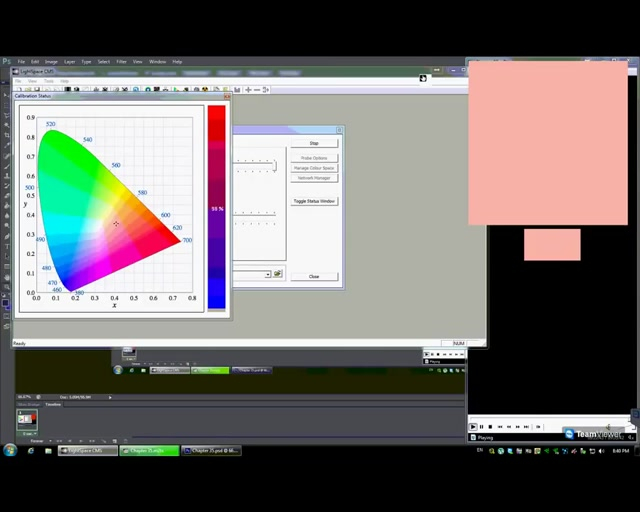Click the folder browse icon beside the dropdown
The width and height of the screenshot is (640, 512).
(278, 274)
